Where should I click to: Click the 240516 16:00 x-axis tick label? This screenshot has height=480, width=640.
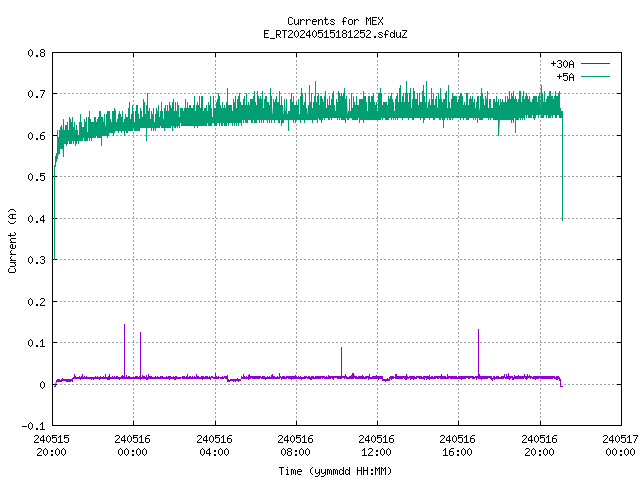[x=458, y=446]
